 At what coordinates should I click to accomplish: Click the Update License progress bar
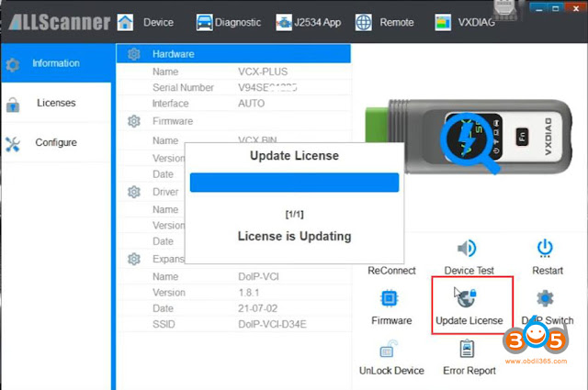(x=294, y=183)
